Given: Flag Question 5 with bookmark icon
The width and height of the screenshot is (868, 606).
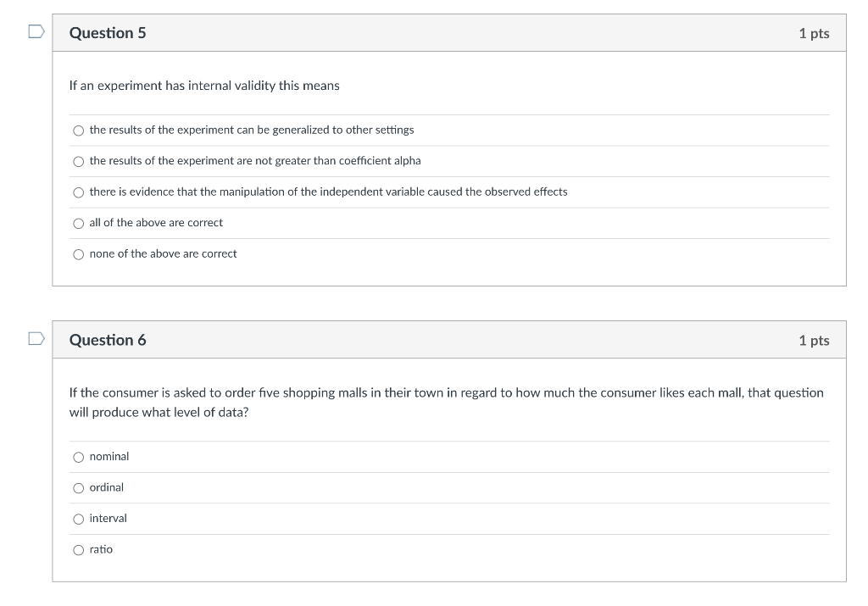Looking at the screenshot, I should point(36,31).
